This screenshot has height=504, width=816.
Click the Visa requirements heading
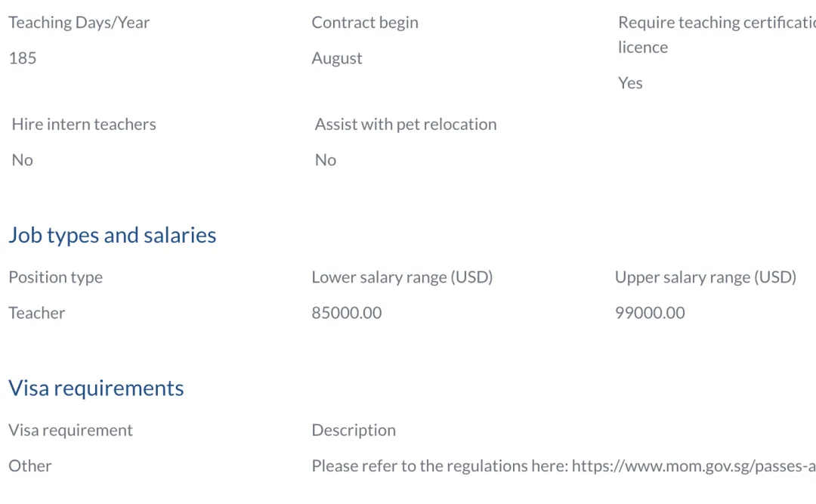(96, 388)
